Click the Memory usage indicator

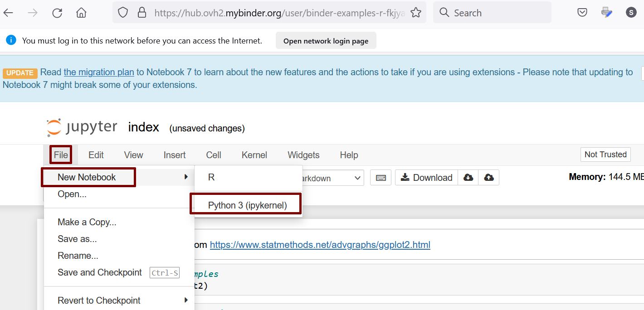pyautogui.click(x=606, y=177)
